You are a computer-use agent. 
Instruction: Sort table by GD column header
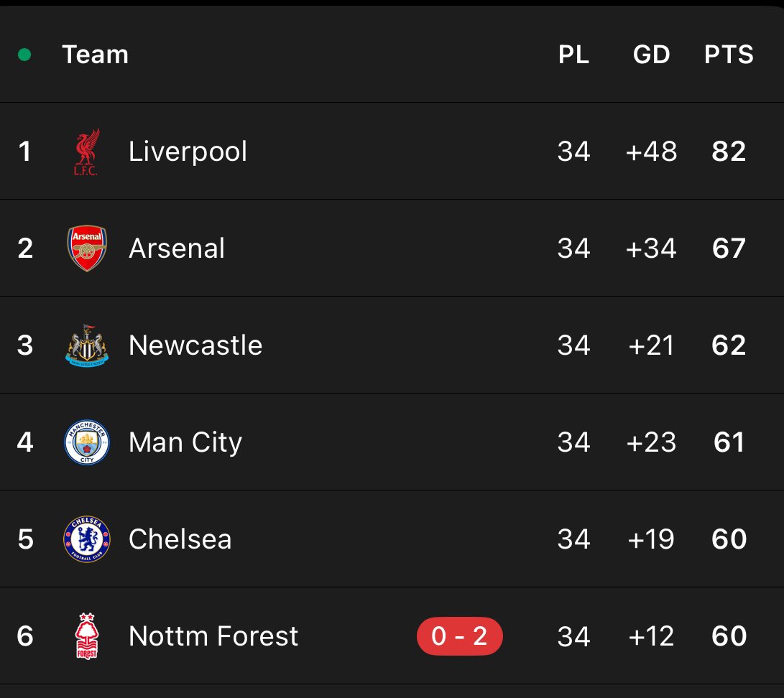(651, 55)
